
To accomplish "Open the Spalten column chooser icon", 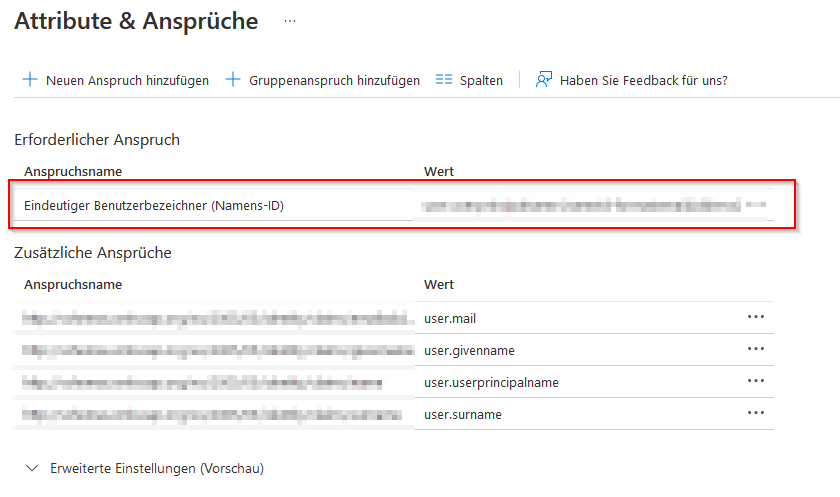I will [x=445, y=80].
